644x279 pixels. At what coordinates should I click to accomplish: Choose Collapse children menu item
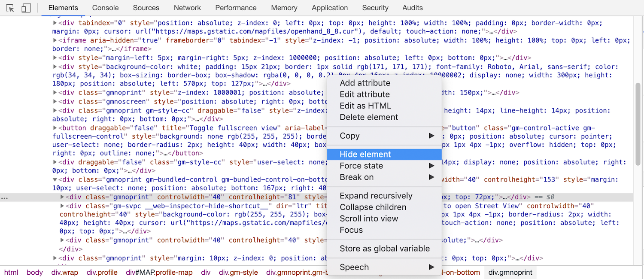click(x=384, y=207)
